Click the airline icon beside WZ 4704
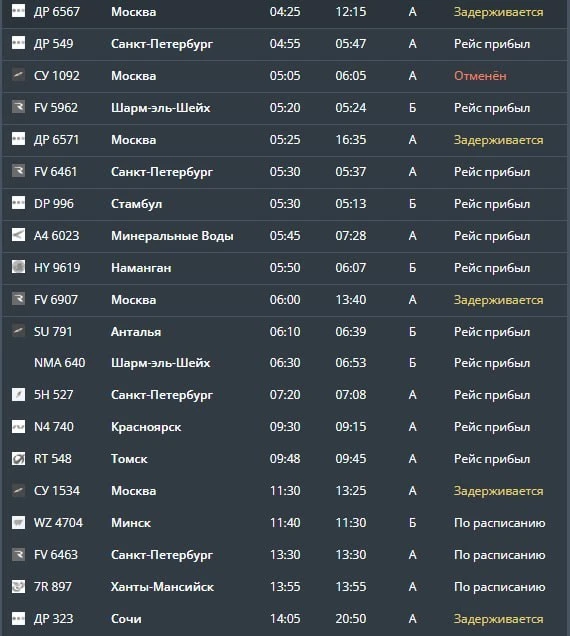Viewport: 570px width, 636px height. pyautogui.click(x=18, y=522)
